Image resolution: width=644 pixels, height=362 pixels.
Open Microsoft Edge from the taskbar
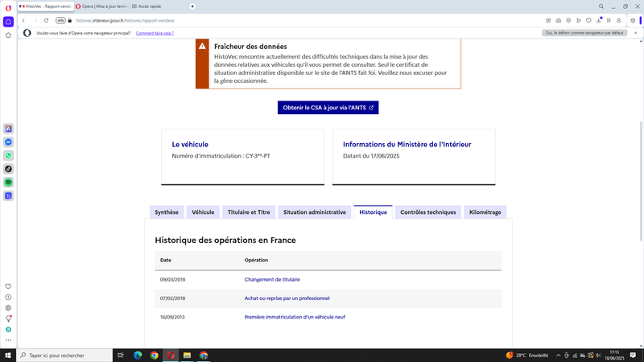click(138, 356)
